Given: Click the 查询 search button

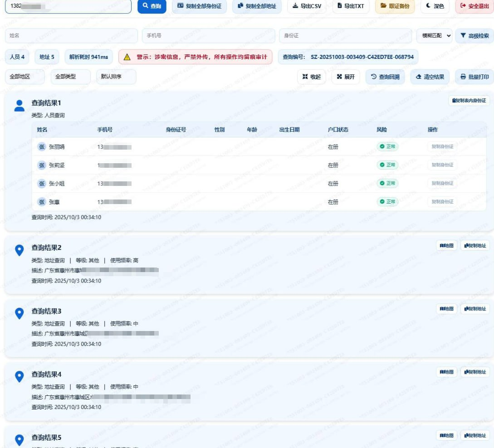Looking at the screenshot, I should tap(152, 6).
